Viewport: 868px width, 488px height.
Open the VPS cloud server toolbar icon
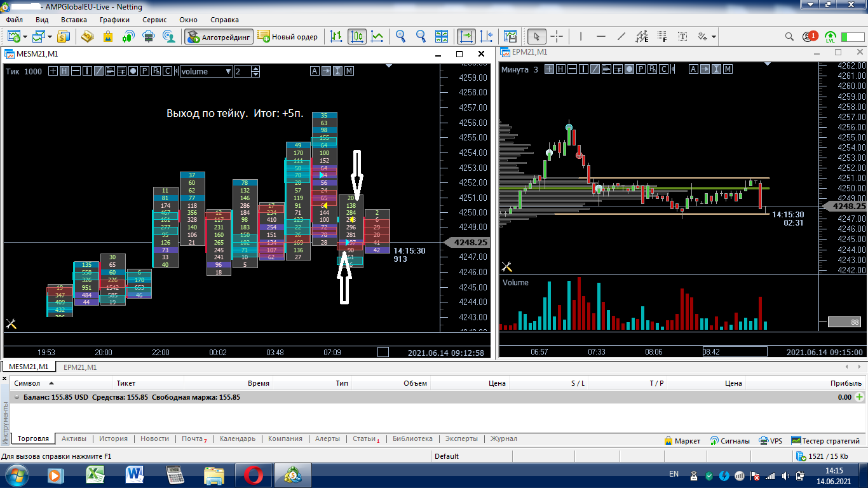pyautogui.click(x=149, y=36)
